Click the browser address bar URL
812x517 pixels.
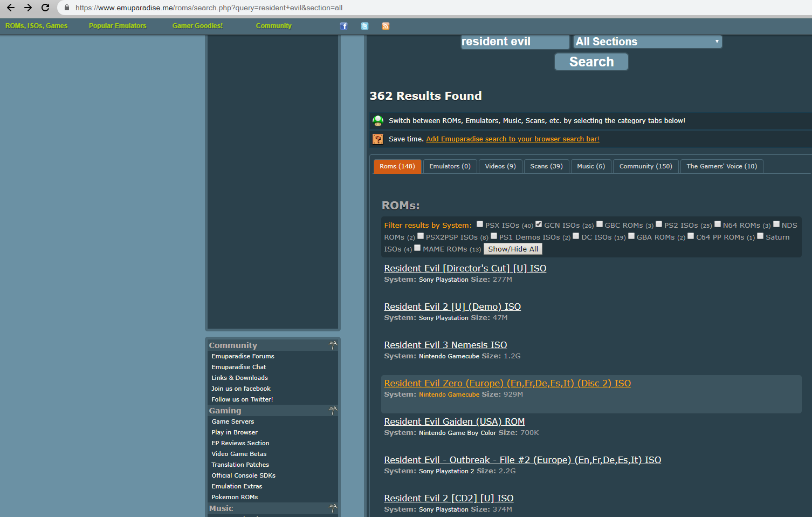[209, 8]
